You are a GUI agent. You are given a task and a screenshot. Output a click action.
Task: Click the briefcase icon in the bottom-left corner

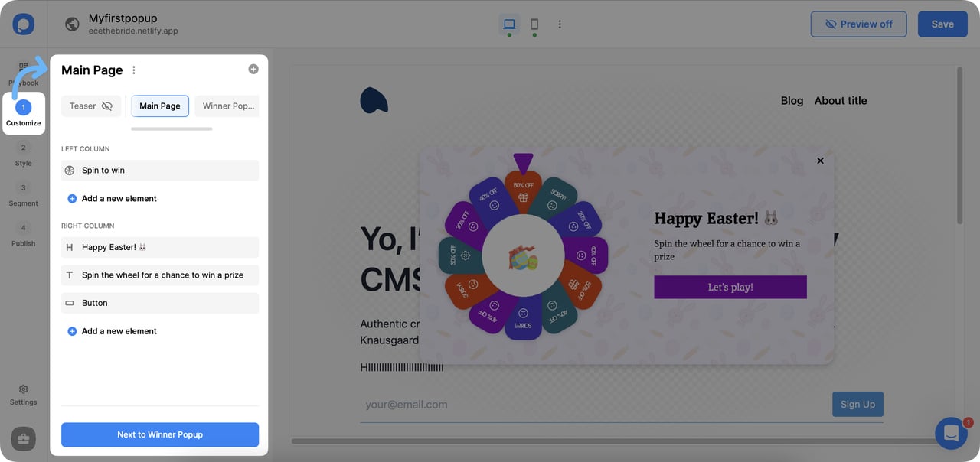tap(23, 439)
